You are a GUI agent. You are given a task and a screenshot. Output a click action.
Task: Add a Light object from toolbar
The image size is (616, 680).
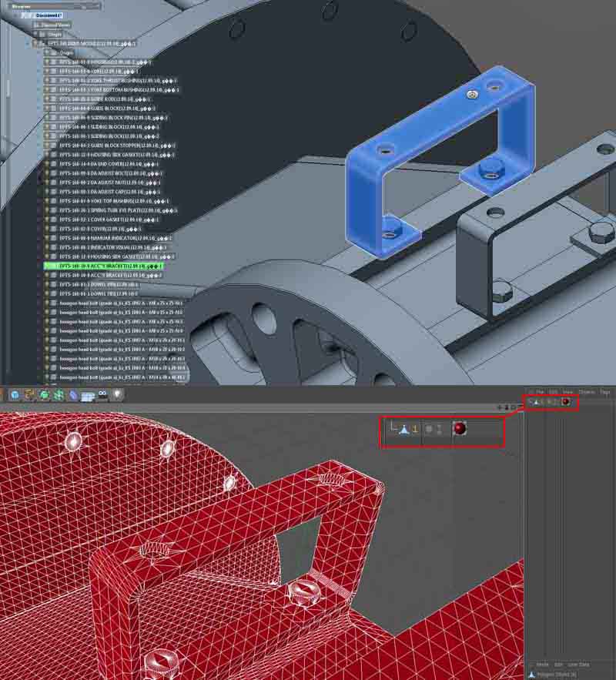(x=118, y=394)
